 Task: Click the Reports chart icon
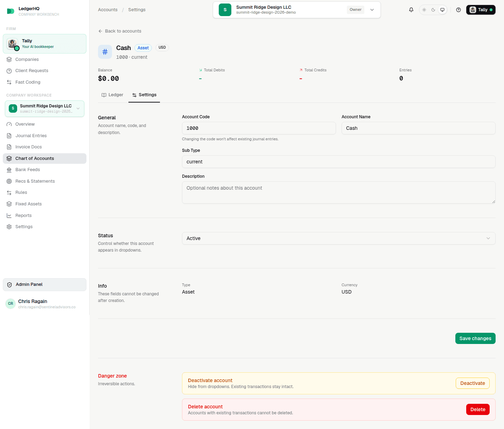click(x=9, y=216)
